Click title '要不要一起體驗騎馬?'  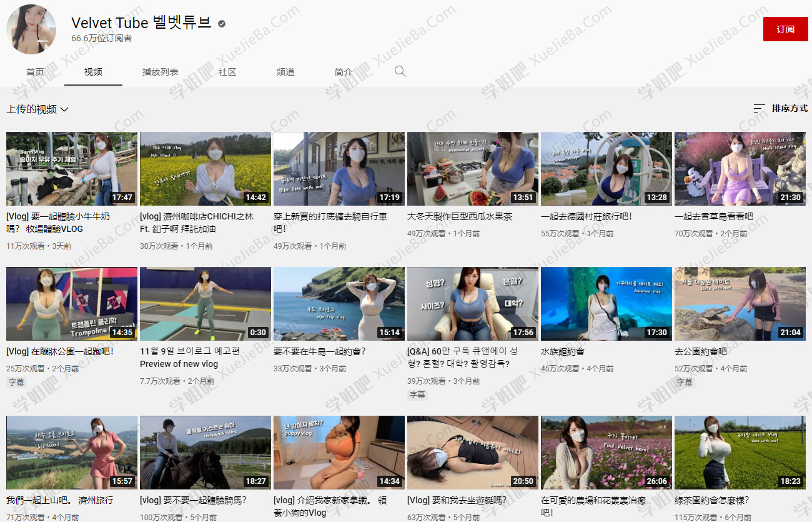(x=193, y=500)
